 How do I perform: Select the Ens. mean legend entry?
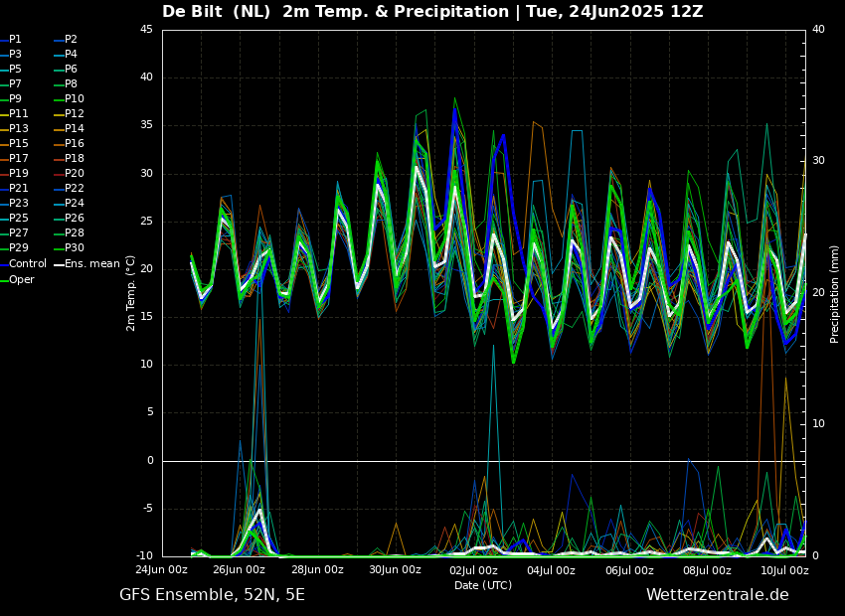(93, 264)
